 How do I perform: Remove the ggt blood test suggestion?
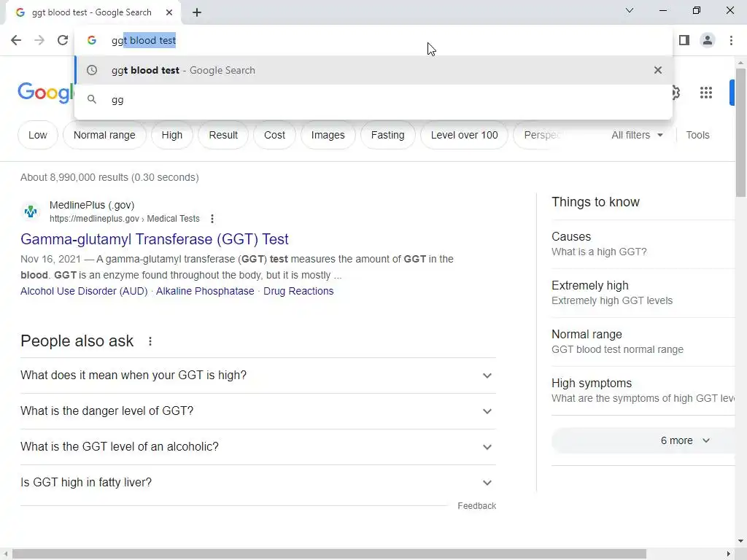point(658,70)
